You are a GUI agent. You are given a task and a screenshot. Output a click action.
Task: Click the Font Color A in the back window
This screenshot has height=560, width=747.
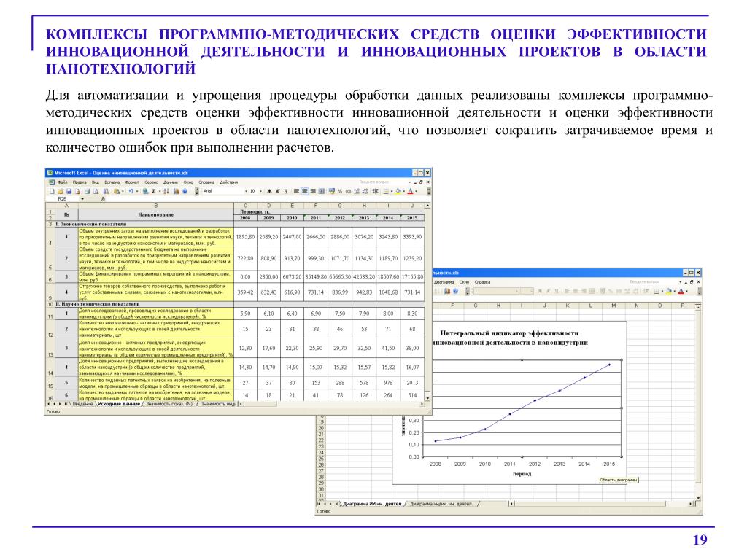pyautogui.click(x=681, y=292)
